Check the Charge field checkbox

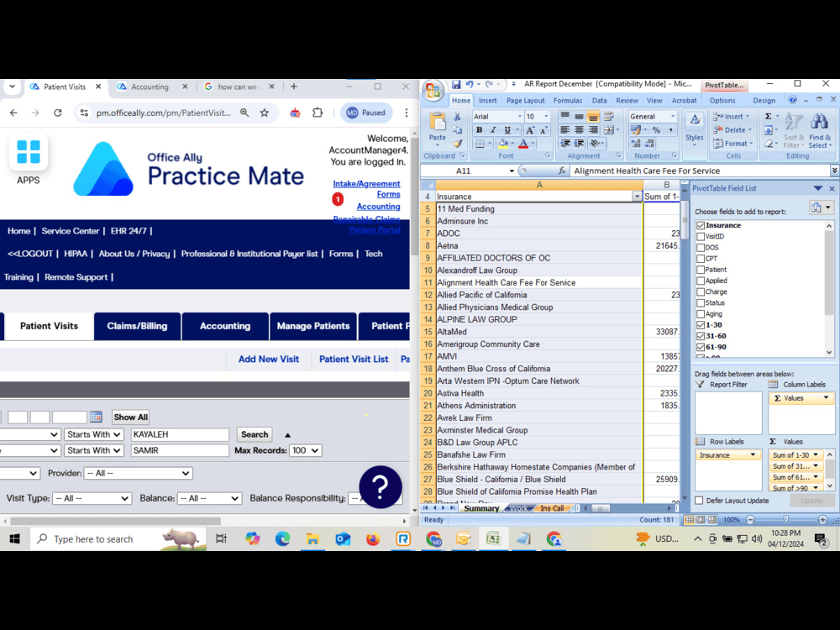click(701, 291)
